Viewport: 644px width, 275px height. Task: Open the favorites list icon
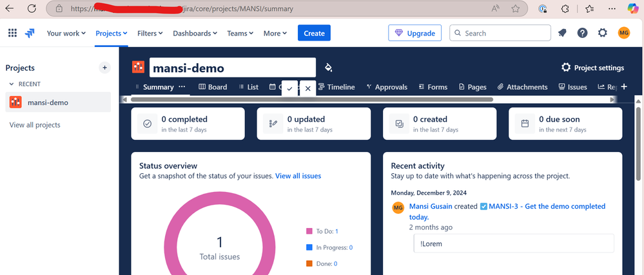[589, 8]
